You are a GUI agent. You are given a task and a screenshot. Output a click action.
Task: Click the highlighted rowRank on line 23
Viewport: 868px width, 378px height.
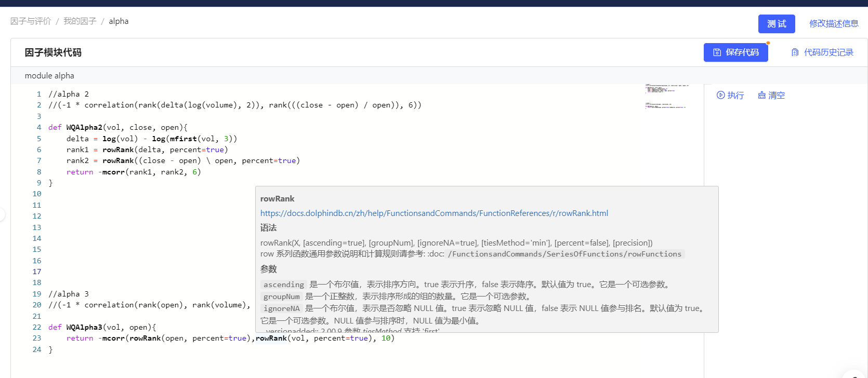click(x=271, y=338)
